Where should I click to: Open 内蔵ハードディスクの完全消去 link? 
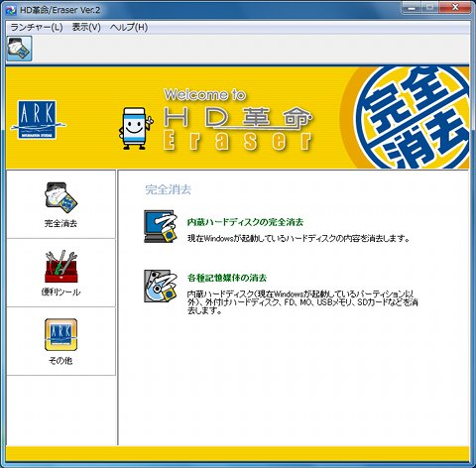245,222
